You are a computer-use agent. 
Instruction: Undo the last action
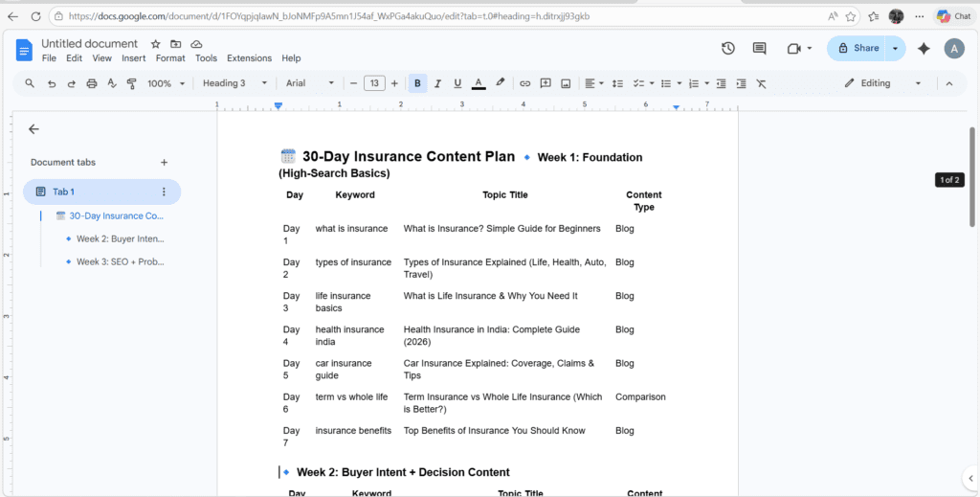pyautogui.click(x=52, y=83)
